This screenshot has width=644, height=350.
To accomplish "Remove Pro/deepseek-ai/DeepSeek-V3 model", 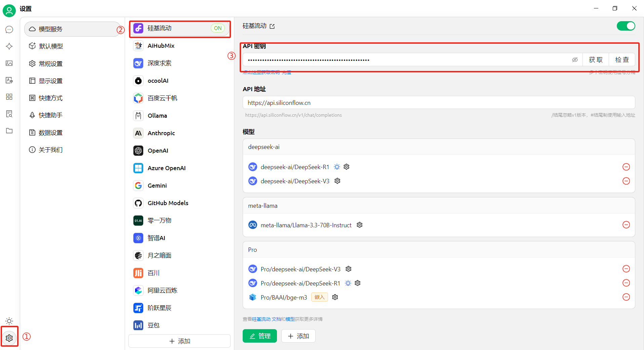I will pos(626,269).
